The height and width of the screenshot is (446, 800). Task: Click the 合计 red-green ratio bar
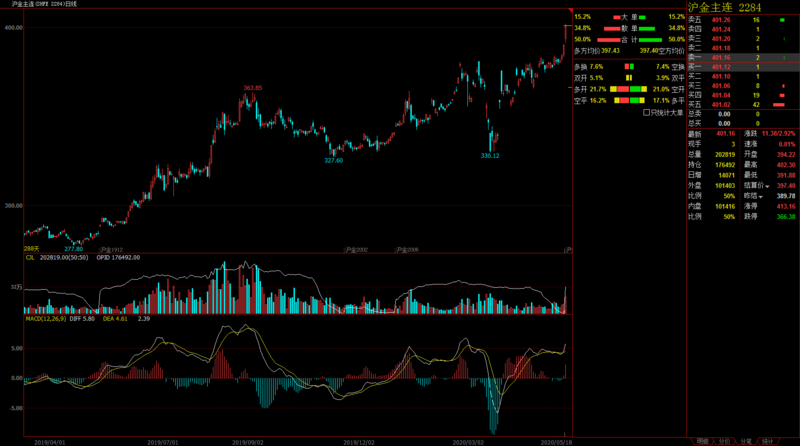point(629,39)
